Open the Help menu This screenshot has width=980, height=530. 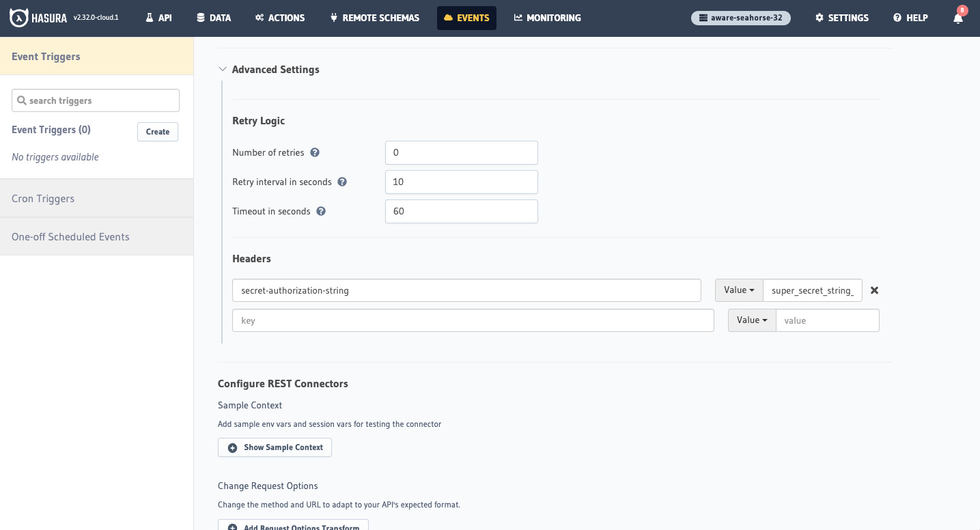point(910,18)
